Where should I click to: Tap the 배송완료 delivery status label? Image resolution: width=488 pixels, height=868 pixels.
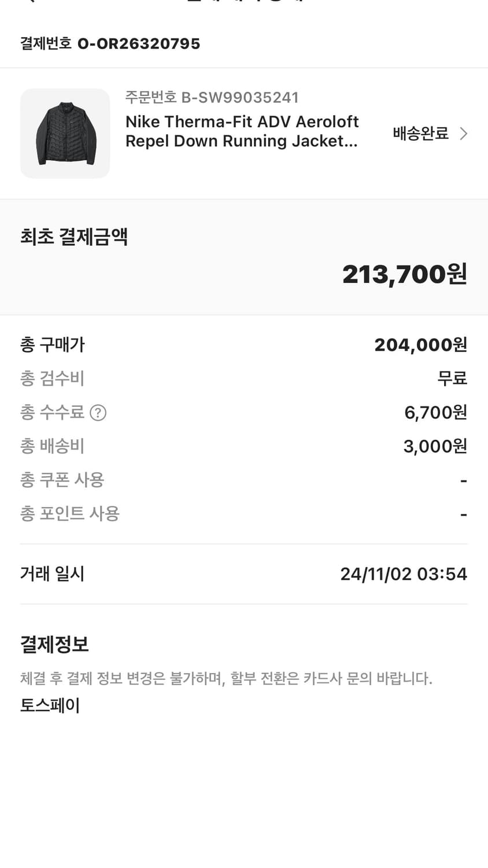point(420,134)
